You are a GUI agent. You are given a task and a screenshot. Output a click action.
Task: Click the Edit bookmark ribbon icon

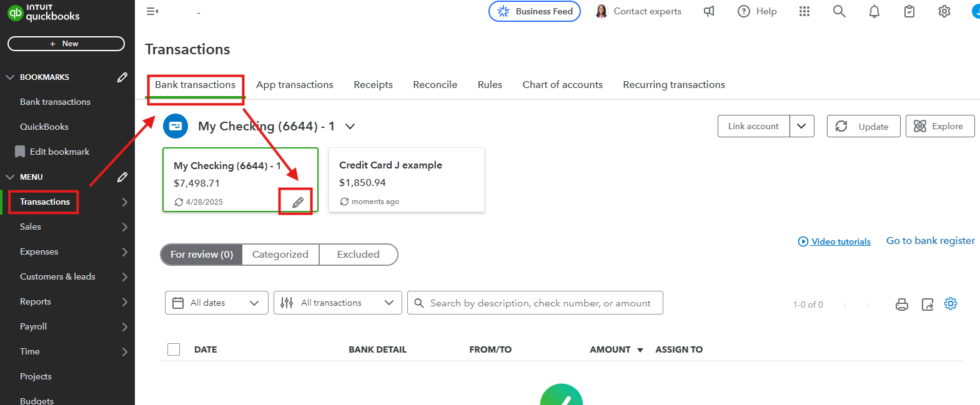pos(20,152)
